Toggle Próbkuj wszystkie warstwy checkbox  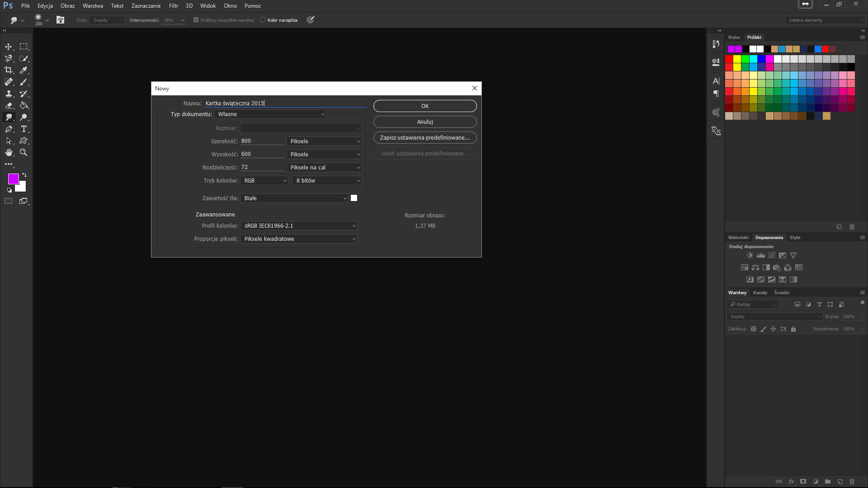tap(196, 20)
